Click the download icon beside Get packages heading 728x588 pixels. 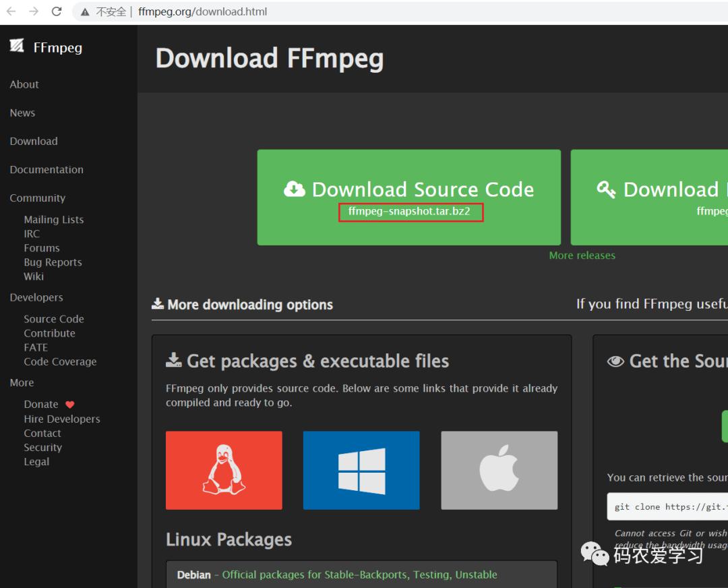174,360
